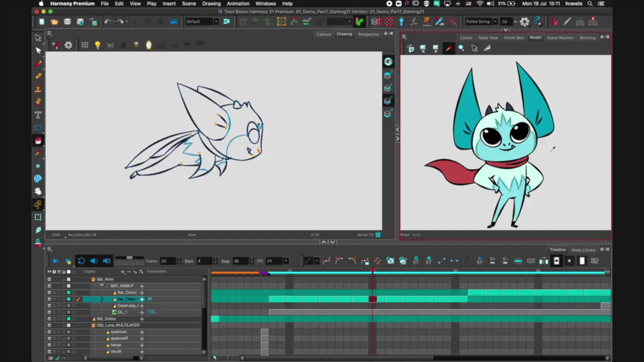This screenshot has height=362, width=644.
Task: Open the Default preset dropdown in the top toolbar
Action: pyautogui.click(x=216, y=21)
